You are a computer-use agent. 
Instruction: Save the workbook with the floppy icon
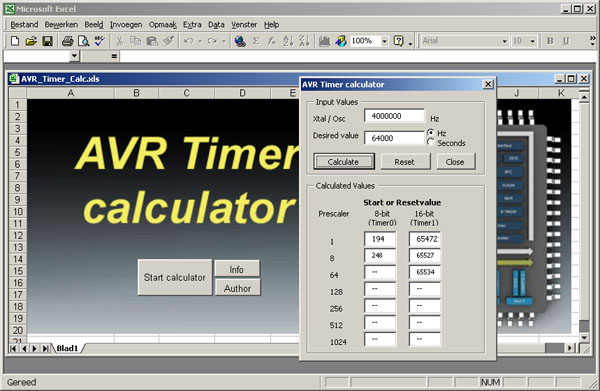pos(47,41)
